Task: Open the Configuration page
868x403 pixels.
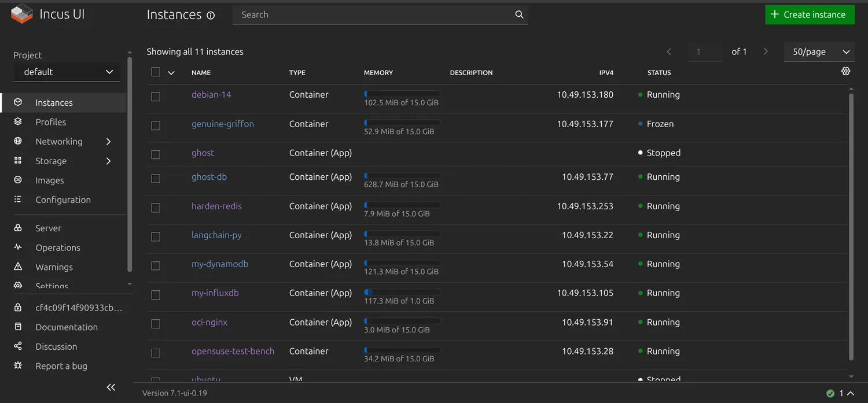Action: click(64, 199)
